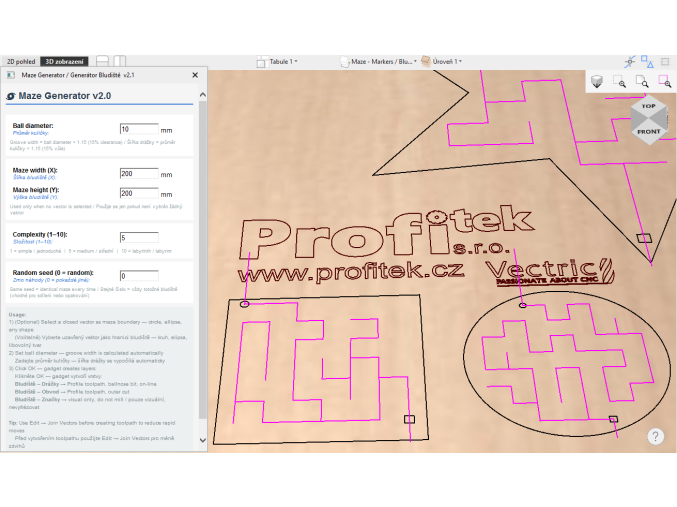Image resolution: width=677 pixels, height=507 pixels.
Task: Click the Complexity (1–10) input field
Action: [x=139, y=238]
